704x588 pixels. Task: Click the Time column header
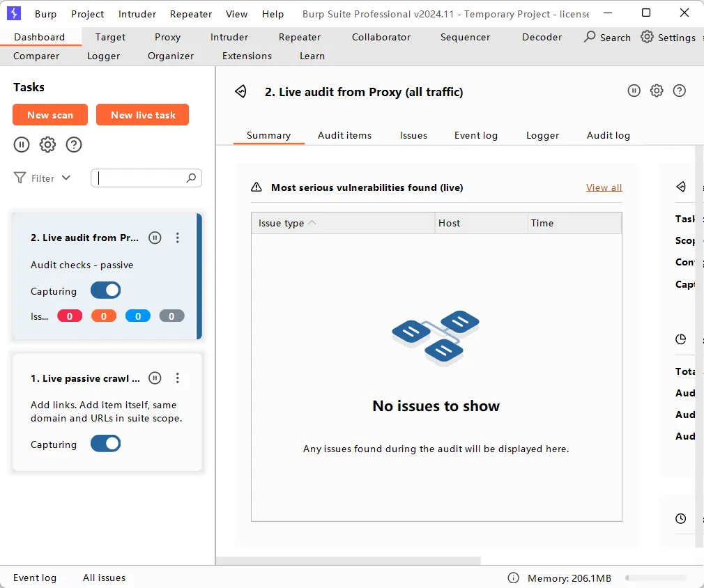[x=574, y=223]
